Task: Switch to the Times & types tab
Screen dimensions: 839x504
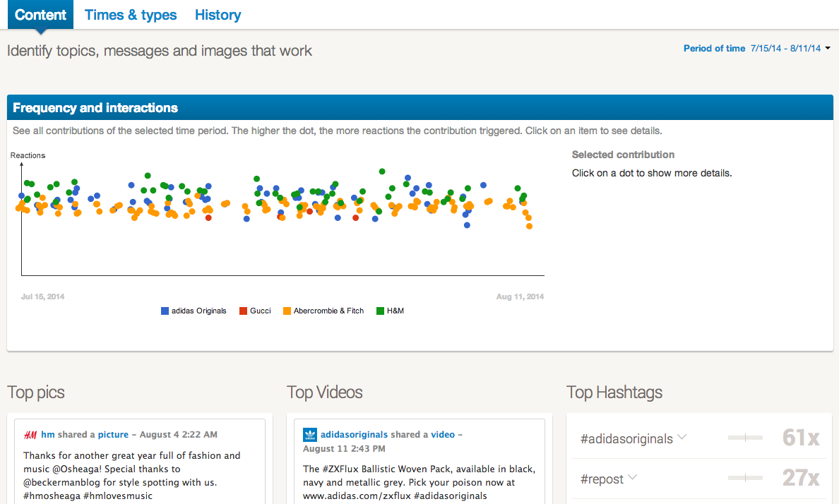Action: (x=131, y=15)
